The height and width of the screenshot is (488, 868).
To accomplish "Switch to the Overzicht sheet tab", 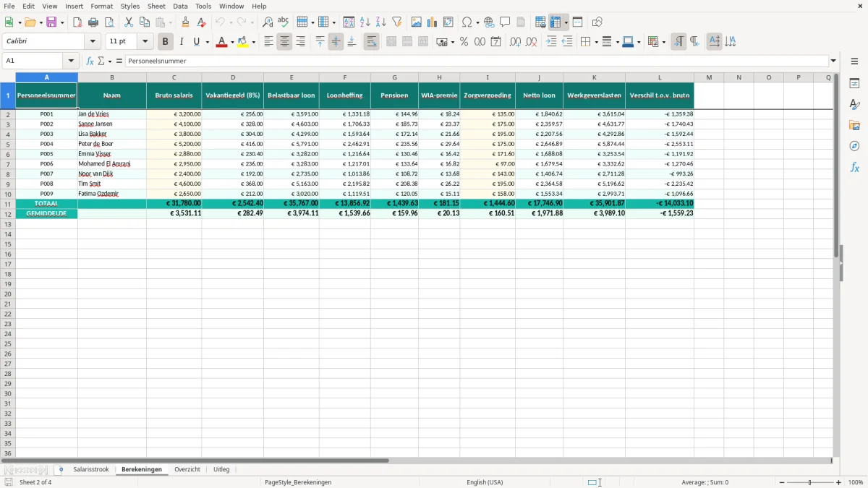I will tap(187, 469).
